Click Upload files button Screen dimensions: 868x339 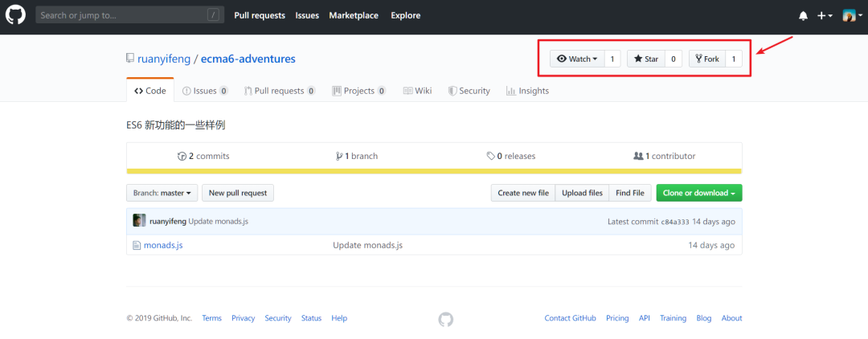coord(582,193)
